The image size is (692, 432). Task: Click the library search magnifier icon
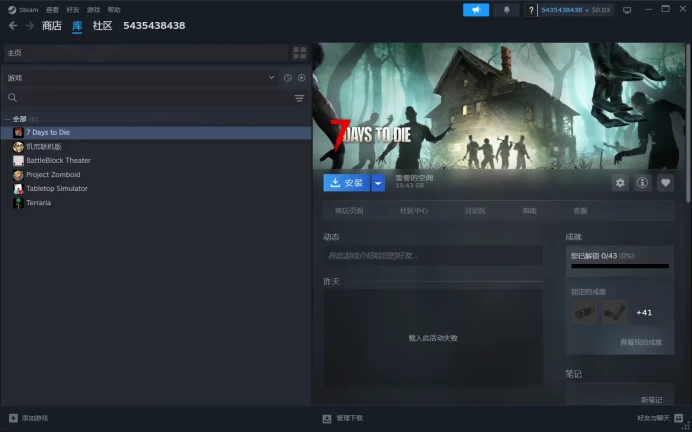coord(12,98)
